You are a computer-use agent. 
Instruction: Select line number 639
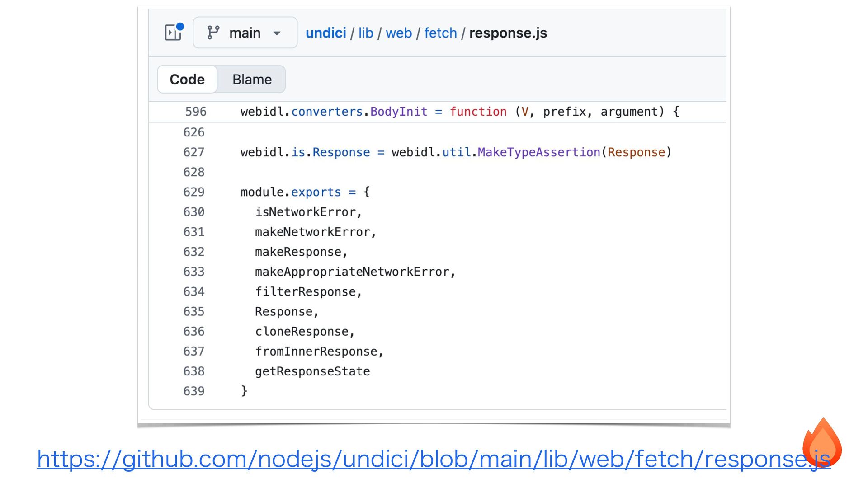point(193,391)
